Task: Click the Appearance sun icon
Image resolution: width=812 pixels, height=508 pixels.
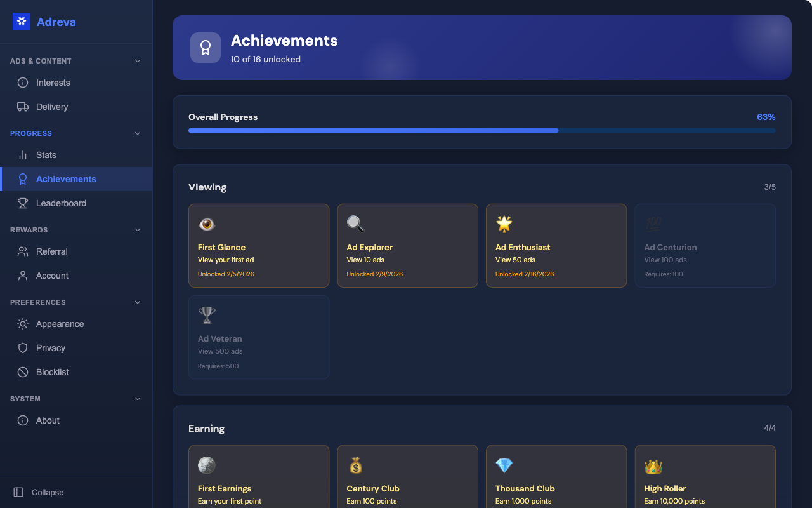Action: [23, 324]
